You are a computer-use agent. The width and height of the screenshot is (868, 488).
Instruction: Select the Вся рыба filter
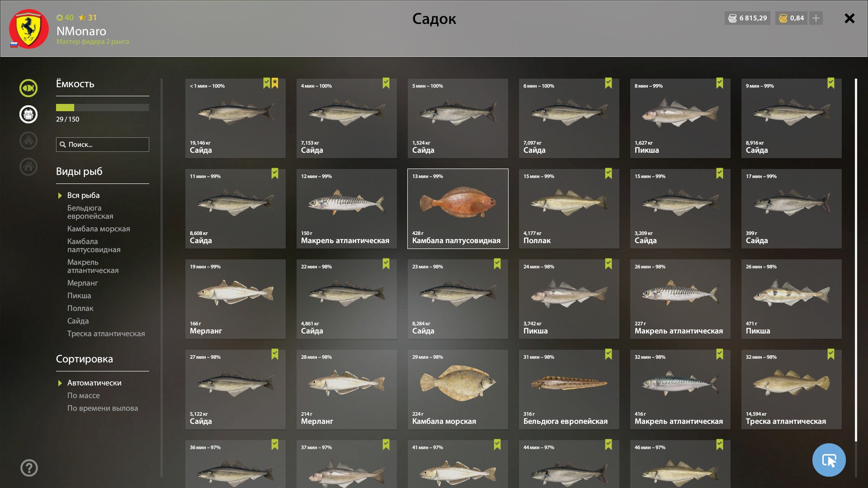84,195
